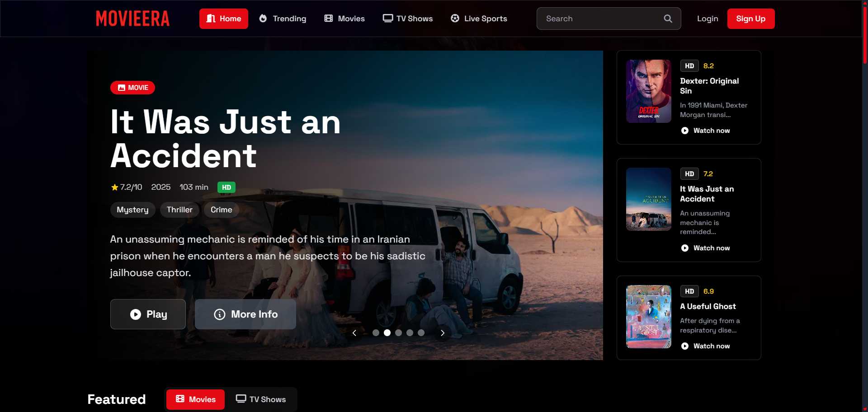Select the first carousel slide dot
Screen dimensions: 868x412
[x=376, y=333]
